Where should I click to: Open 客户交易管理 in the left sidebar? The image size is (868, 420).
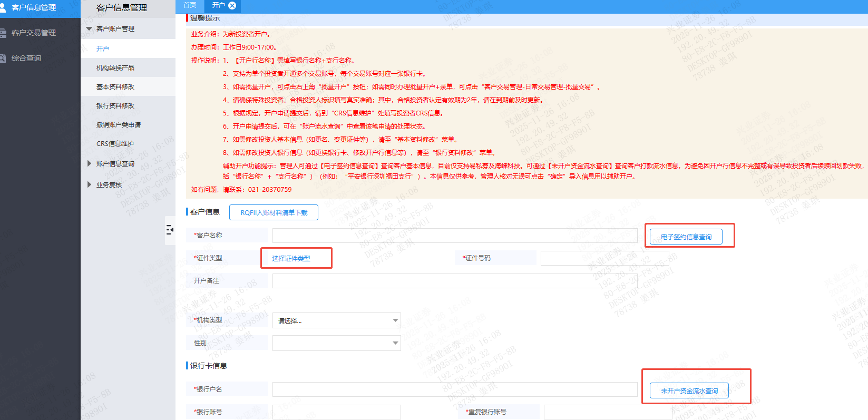[x=34, y=33]
